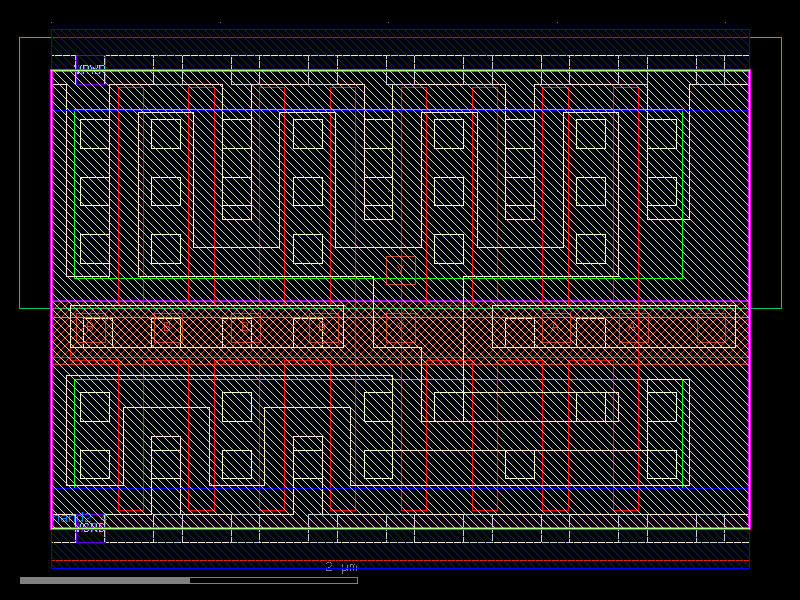Click a contact cut inside the center metal strip
The image size is (800, 600).
[x=168, y=327]
